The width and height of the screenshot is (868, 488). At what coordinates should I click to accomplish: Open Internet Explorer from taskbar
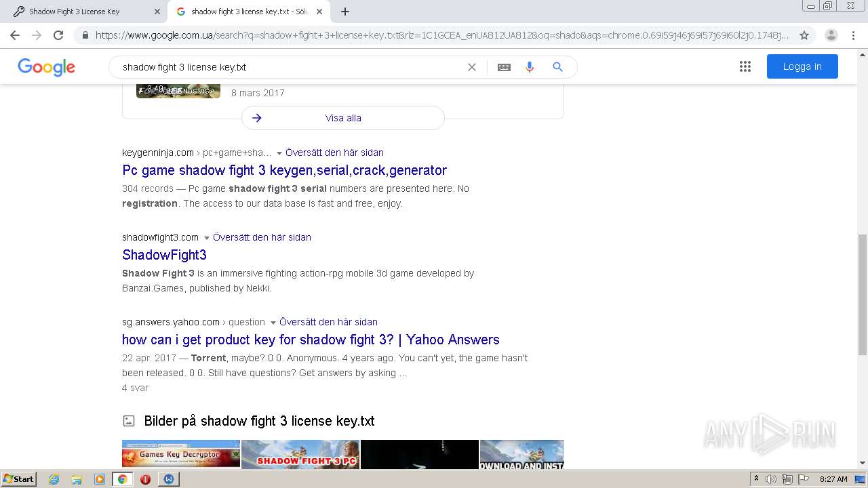tap(54, 479)
